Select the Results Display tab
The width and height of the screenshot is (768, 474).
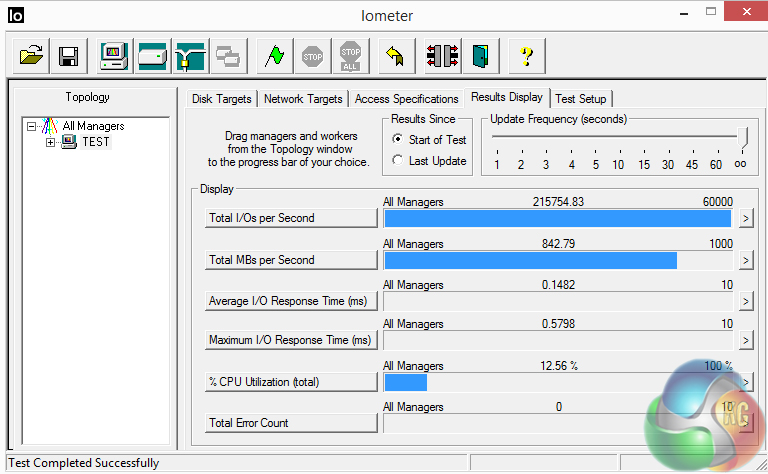(507, 97)
